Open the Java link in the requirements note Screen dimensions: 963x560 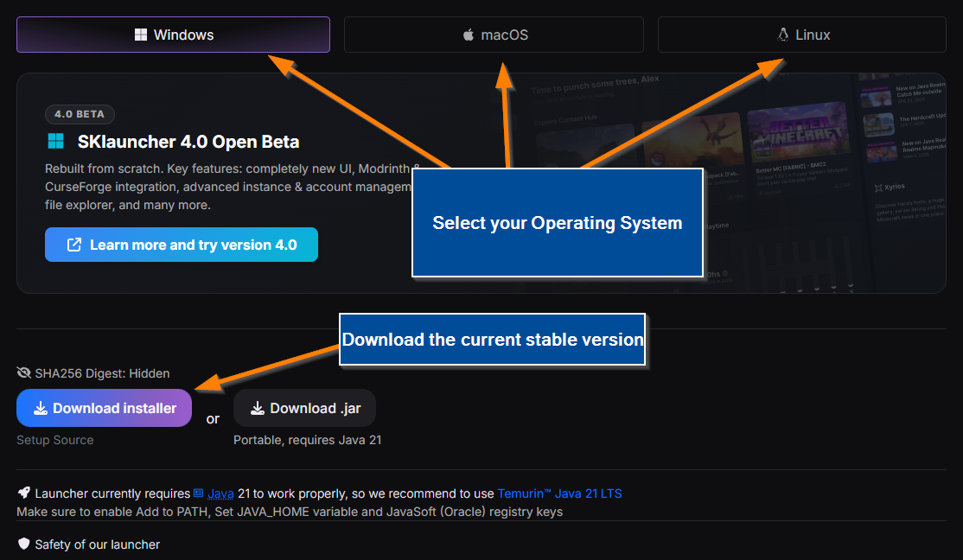(220, 493)
